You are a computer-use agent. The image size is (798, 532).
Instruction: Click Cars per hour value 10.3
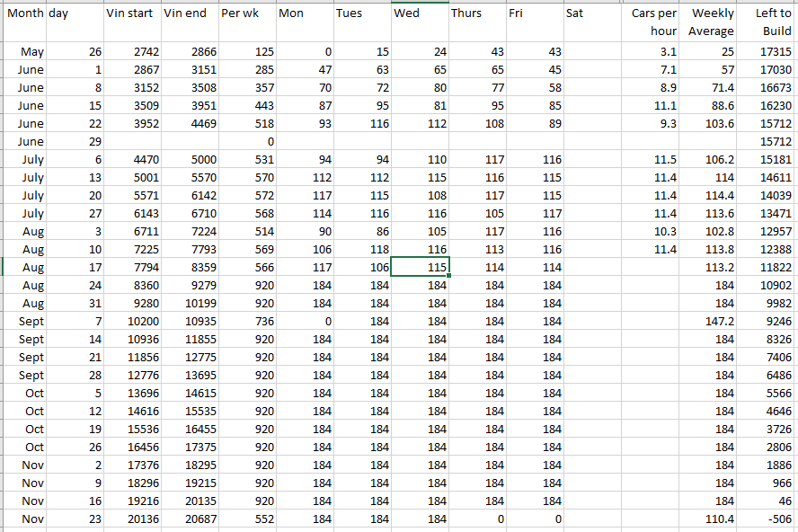click(x=652, y=231)
